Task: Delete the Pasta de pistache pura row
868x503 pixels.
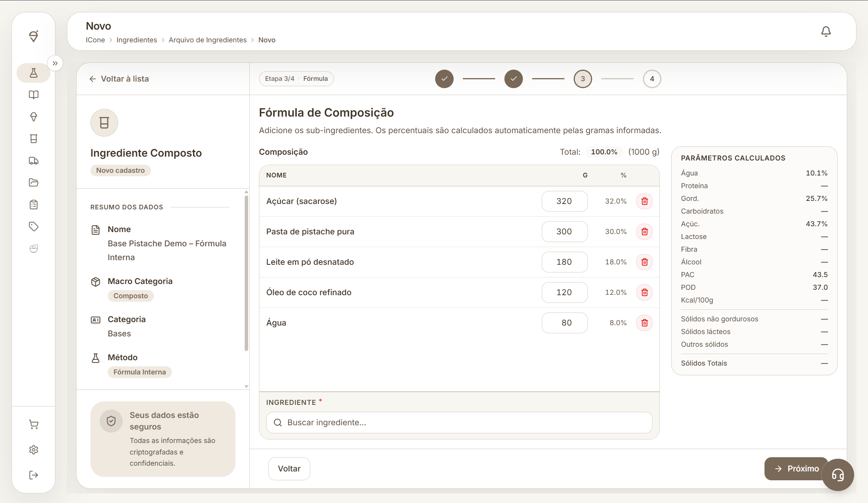Action: pos(644,232)
